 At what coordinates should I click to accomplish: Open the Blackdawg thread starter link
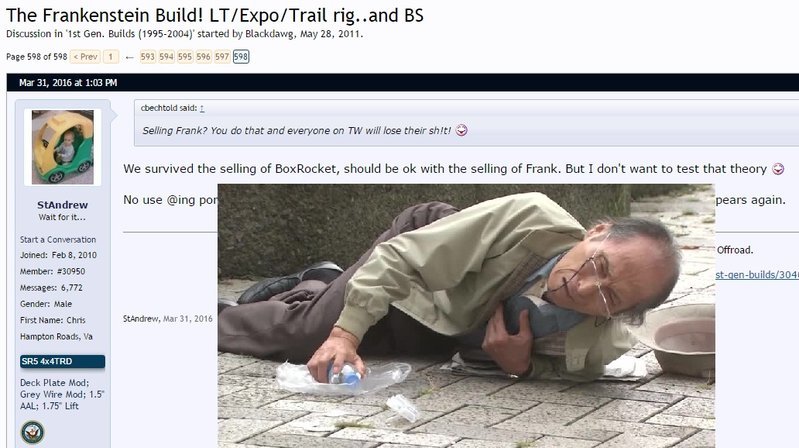(x=270, y=34)
